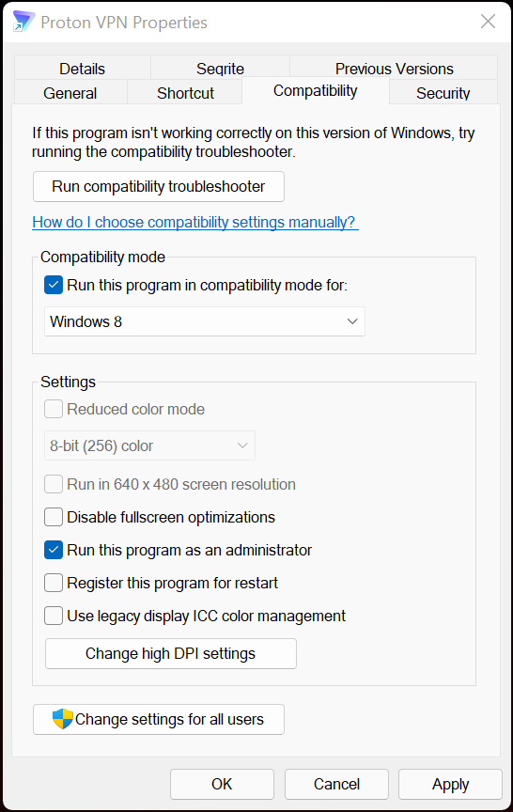Run the compatibility troubleshooter
The image size is (513, 812).
pyautogui.click(x=159, y=186)
